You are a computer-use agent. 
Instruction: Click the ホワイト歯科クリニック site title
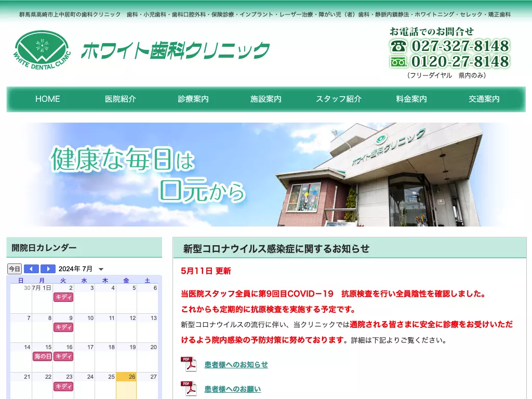[x=176, y=51]
